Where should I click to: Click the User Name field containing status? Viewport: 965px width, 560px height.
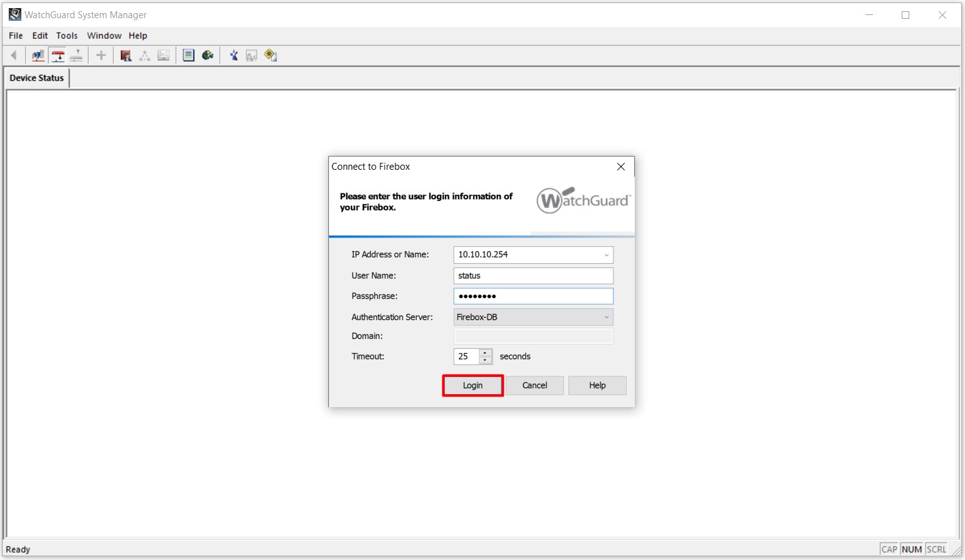533,276
